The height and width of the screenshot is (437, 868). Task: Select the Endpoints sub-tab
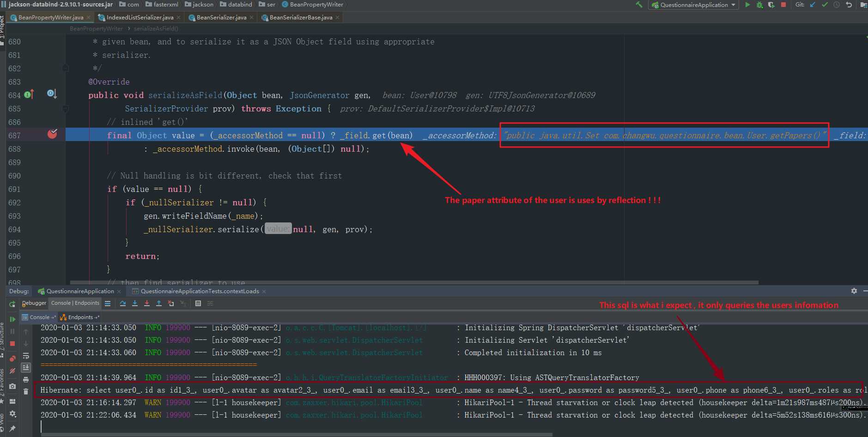coord(79,317)
